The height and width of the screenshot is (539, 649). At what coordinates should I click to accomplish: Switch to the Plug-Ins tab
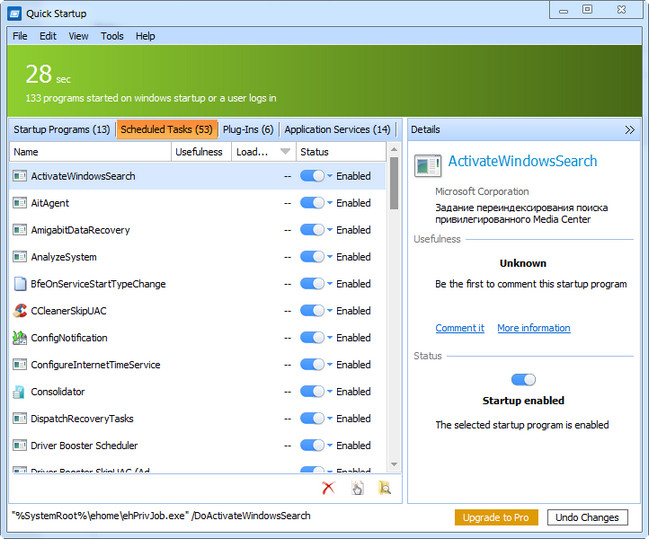pos(247,130)
